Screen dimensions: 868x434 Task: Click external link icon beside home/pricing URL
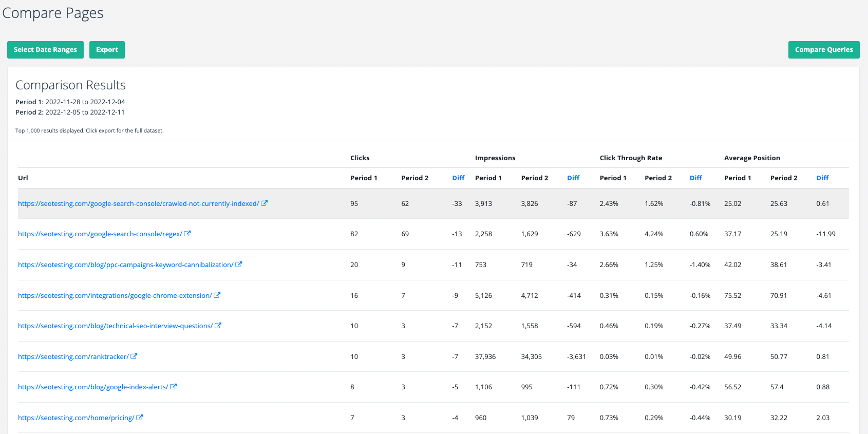coord(140,418)
